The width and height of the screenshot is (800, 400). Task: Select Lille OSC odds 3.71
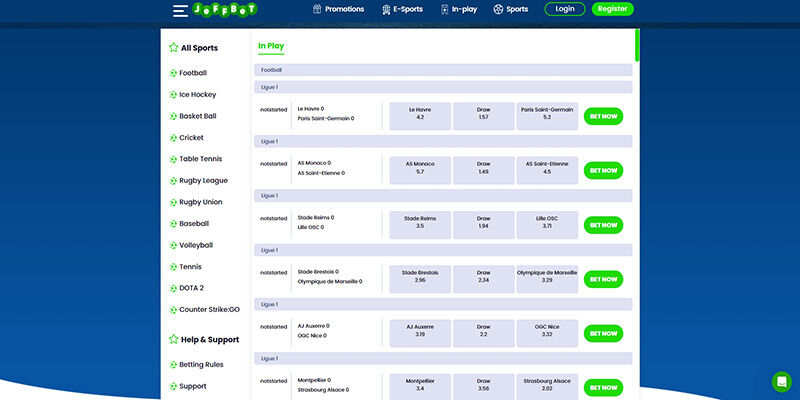click(547, 225)
